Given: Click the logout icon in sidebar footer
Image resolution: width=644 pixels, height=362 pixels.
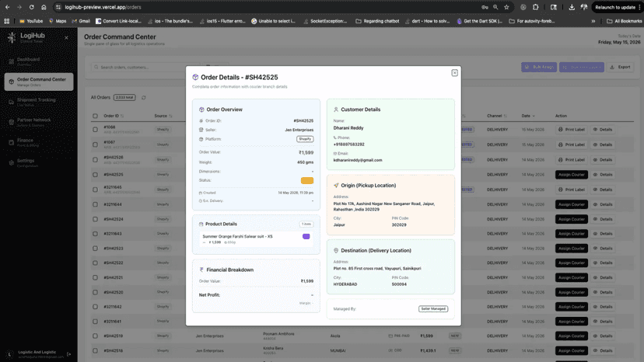Looking at the screenshot, I should [69, 354].
